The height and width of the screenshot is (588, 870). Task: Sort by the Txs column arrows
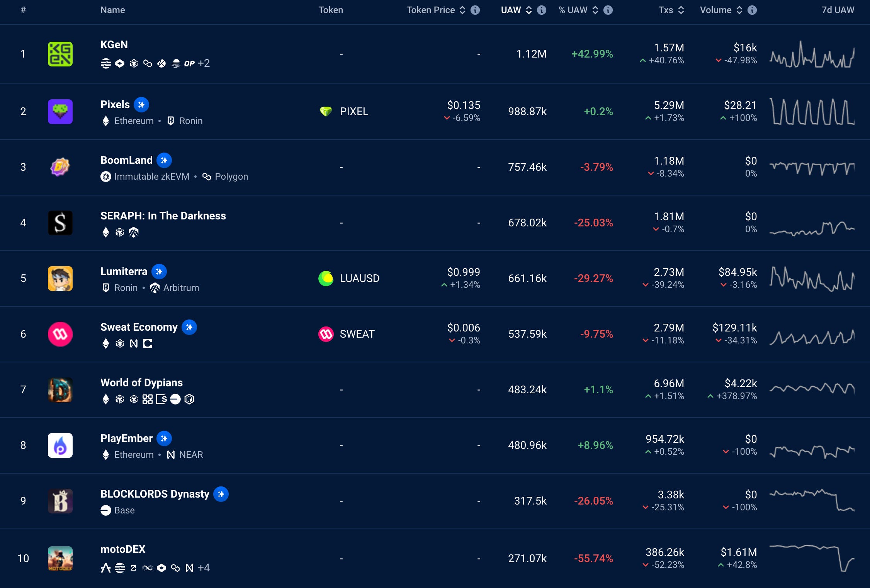pos(681,10)
